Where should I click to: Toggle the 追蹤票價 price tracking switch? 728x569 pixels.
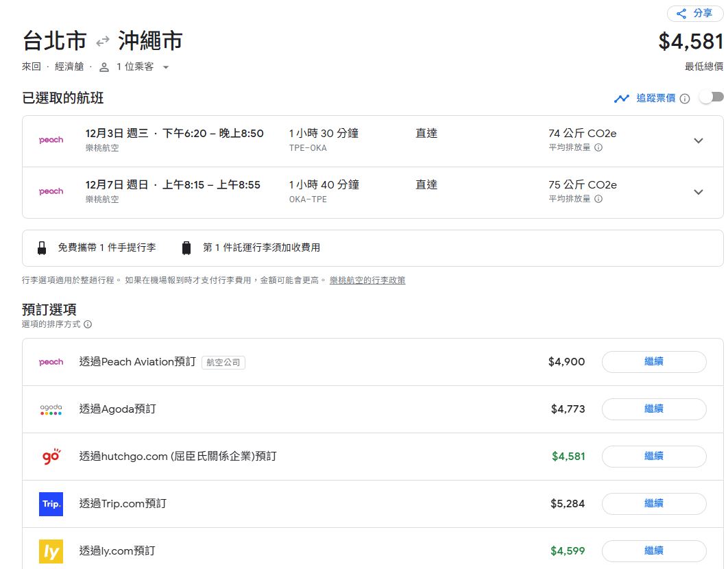[x=712, y=97]
